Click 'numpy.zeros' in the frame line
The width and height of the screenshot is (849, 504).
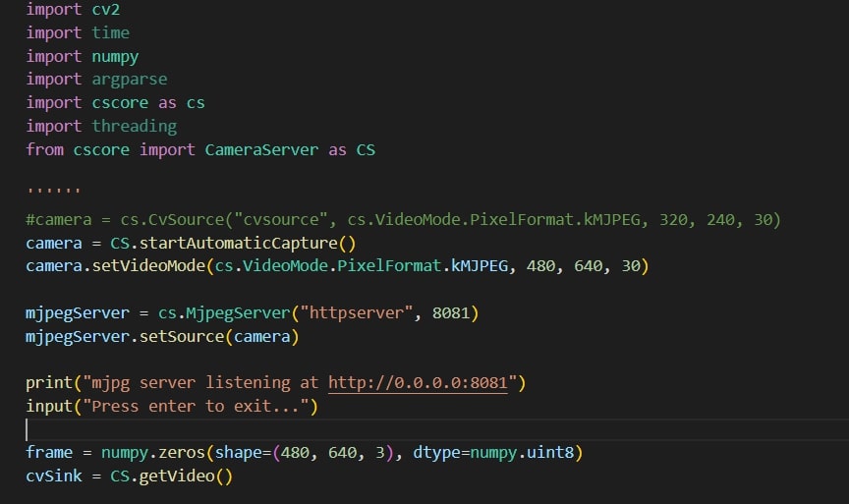(152, 453)
